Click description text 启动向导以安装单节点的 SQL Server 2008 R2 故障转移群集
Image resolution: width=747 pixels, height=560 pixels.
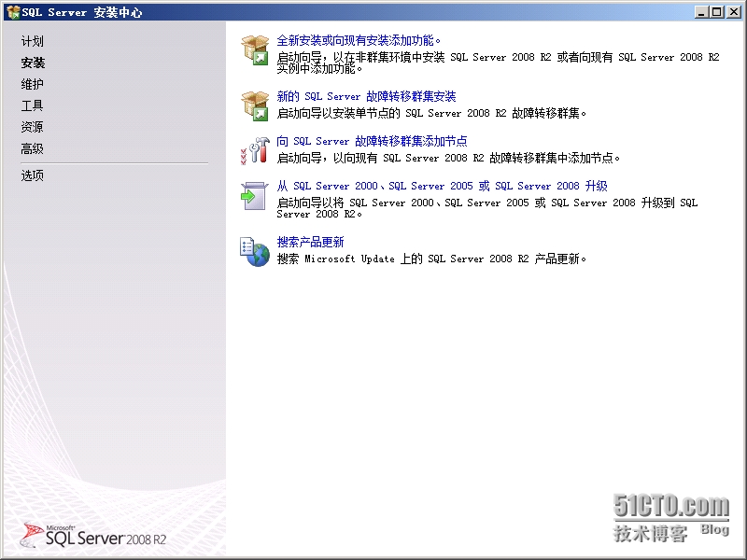pos(431,113)
